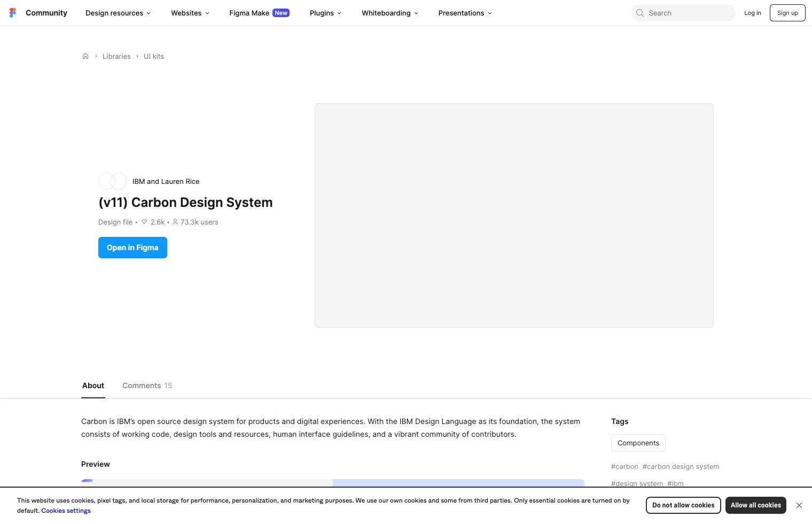The height and width of the screenshot is (524, 812).
Task: Click the Open in Figma button
Action: [132, 248]
